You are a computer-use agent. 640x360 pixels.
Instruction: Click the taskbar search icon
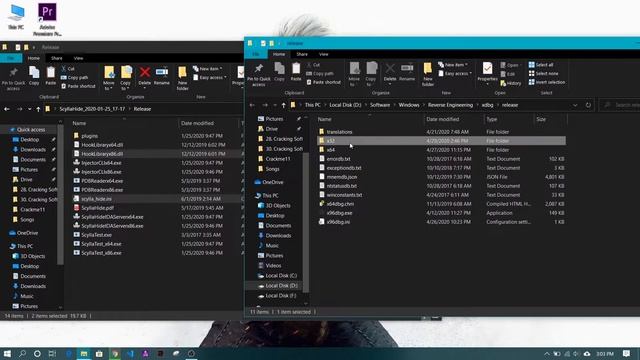pyautogui.click(x=22, y=353)
